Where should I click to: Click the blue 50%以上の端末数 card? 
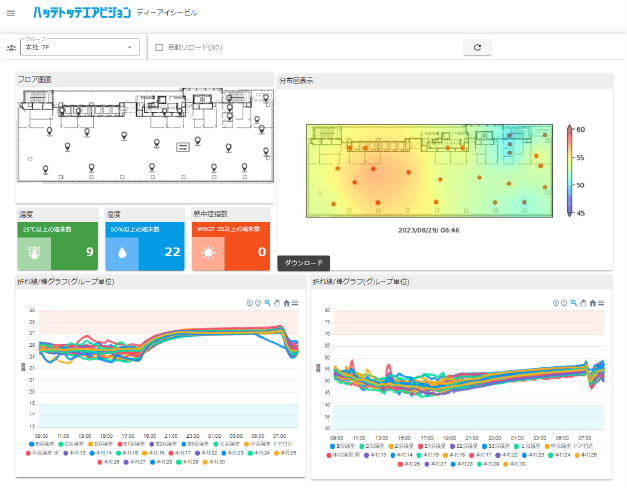pyautogui.click(x=145, y=246)
